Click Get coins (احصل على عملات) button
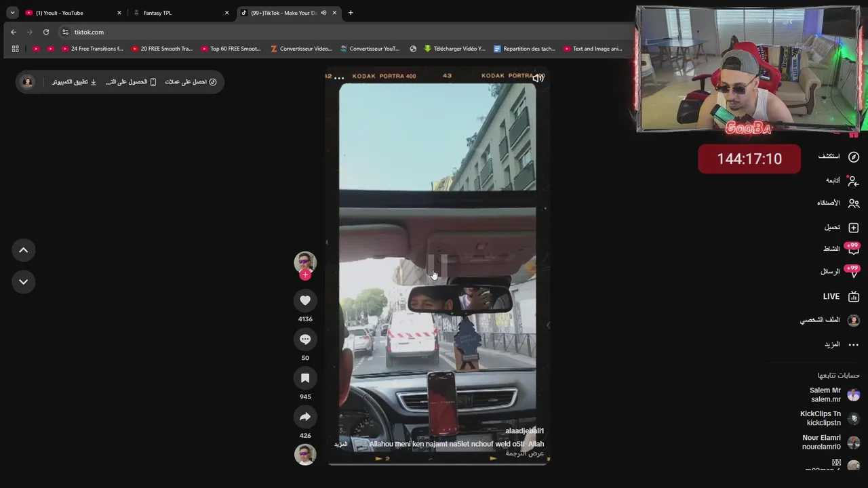The width and height of the screenshot is (868, 488). [x=191, y=82]
